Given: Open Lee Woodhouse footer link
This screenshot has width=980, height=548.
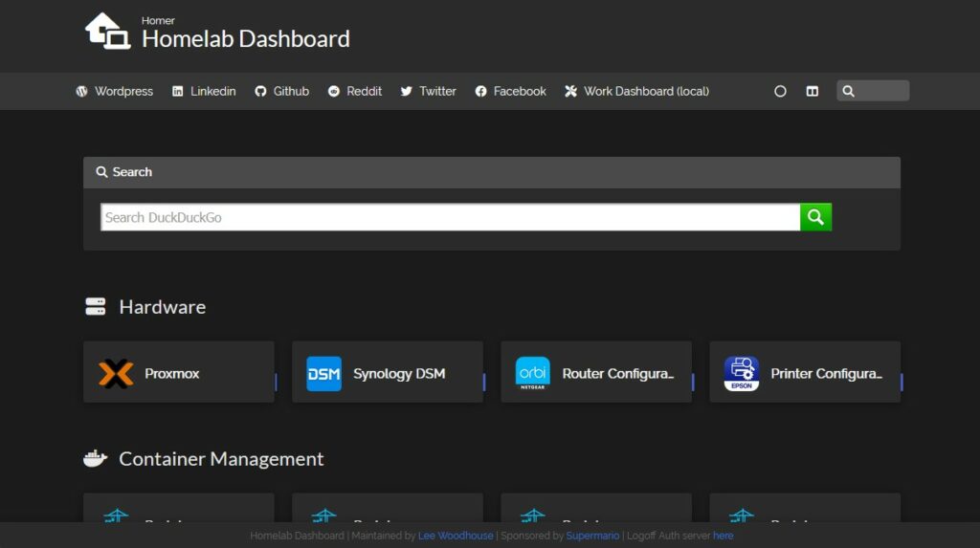Looking at the screenshot, I should click(456, 536).
